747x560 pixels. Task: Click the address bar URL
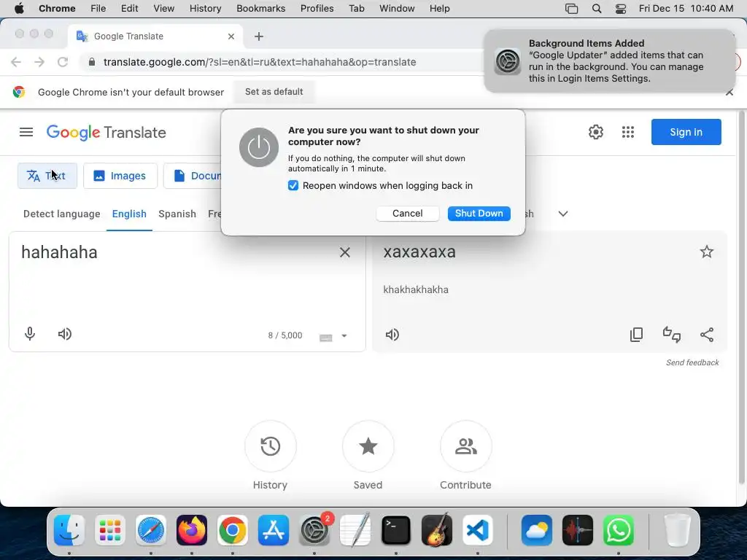point(260,62)
